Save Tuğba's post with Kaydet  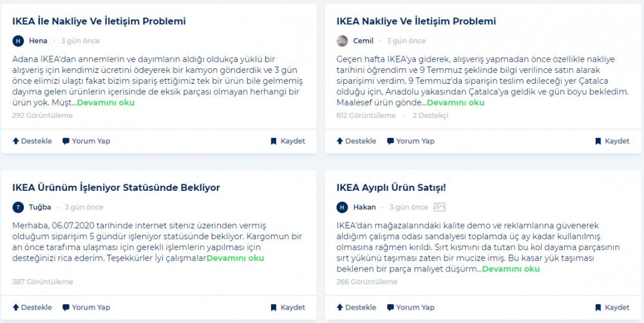[287, 308]
